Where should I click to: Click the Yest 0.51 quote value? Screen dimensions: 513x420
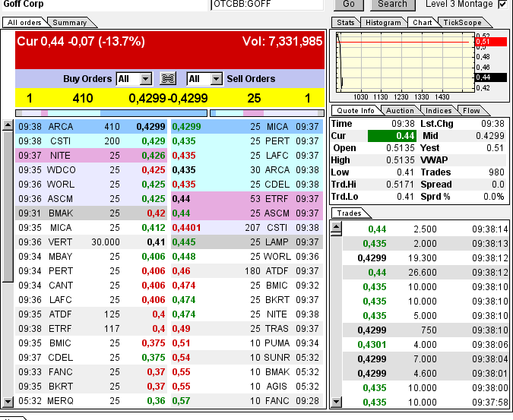(495, 148)
